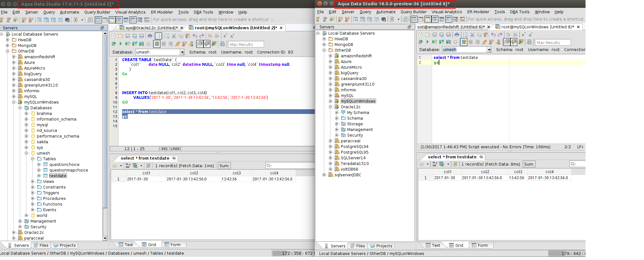This screenshot has height=260, width=644.
Task: Expand Storage node under Oracle12c in right window
Action: 337,124
